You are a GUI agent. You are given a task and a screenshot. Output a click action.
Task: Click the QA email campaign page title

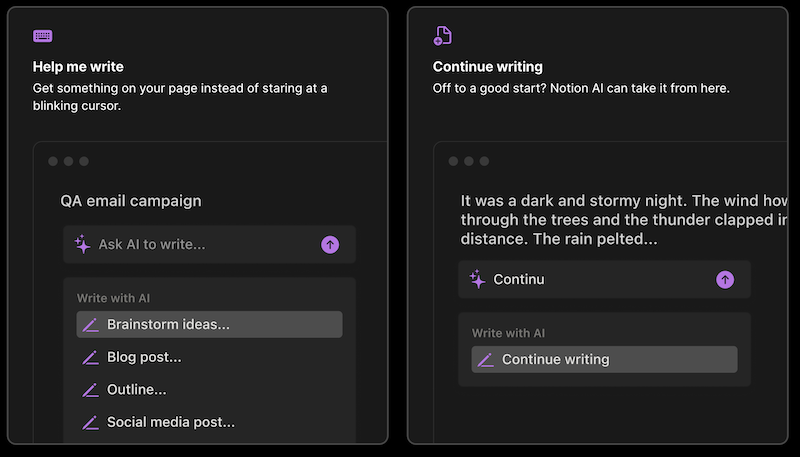[x=131, y=201]
